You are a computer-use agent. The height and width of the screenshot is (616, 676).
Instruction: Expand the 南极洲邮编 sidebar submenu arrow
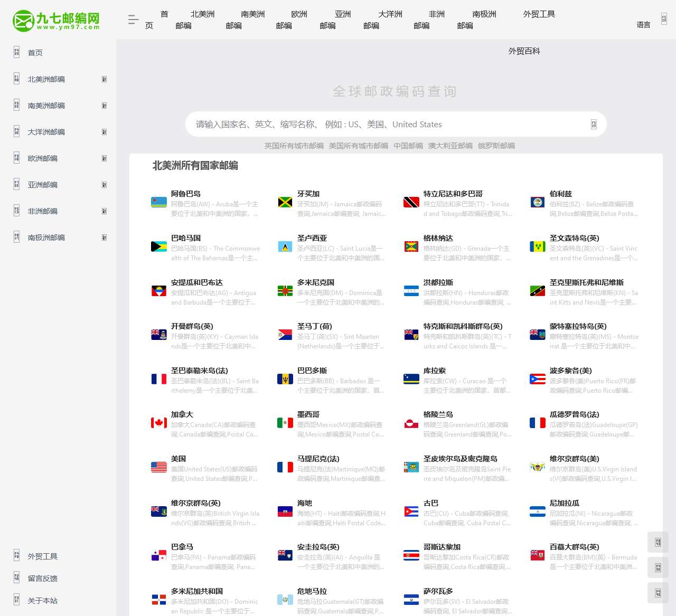[104, 238]
